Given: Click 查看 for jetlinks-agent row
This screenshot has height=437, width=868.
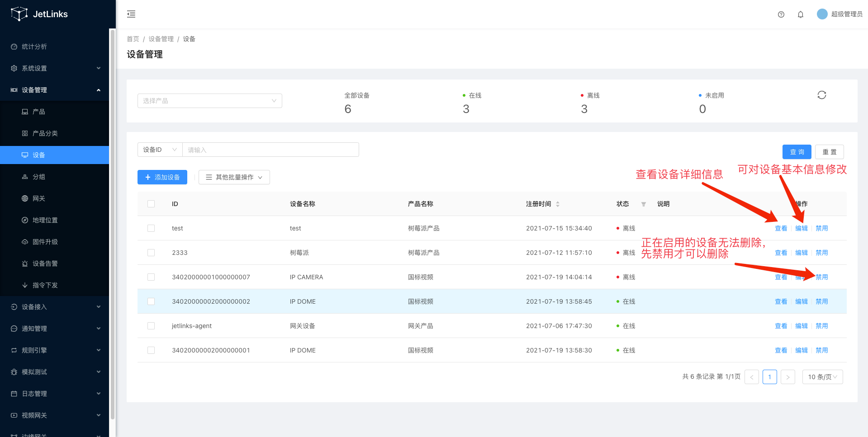Looking at the screenshot, I should point(781,326).
